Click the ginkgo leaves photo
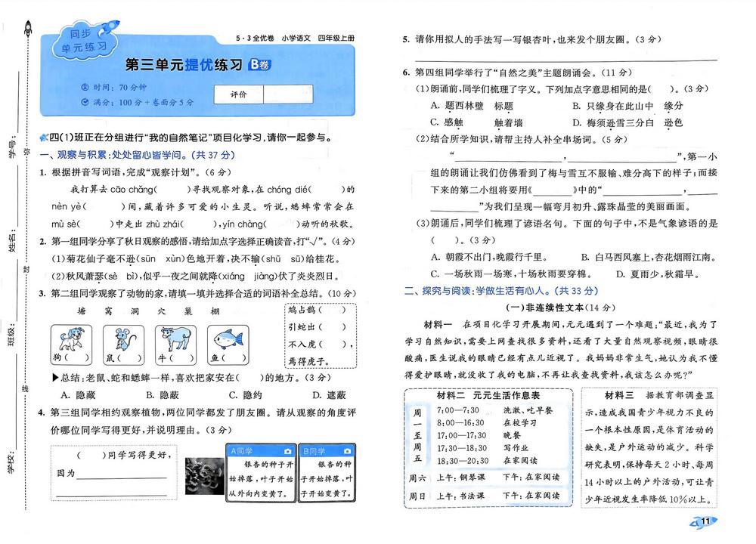 [204, 476]
